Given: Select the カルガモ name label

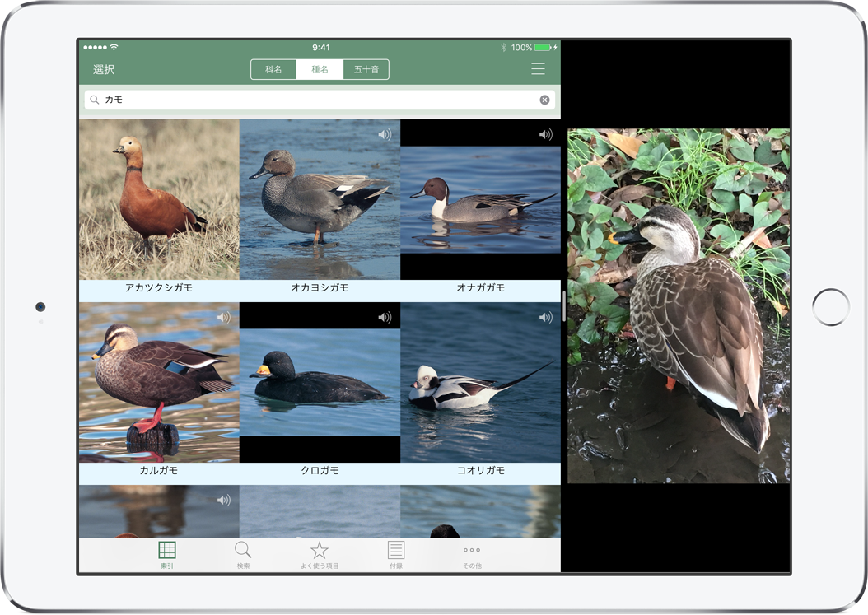Looking at the screenshot, I should pos(159,471).
